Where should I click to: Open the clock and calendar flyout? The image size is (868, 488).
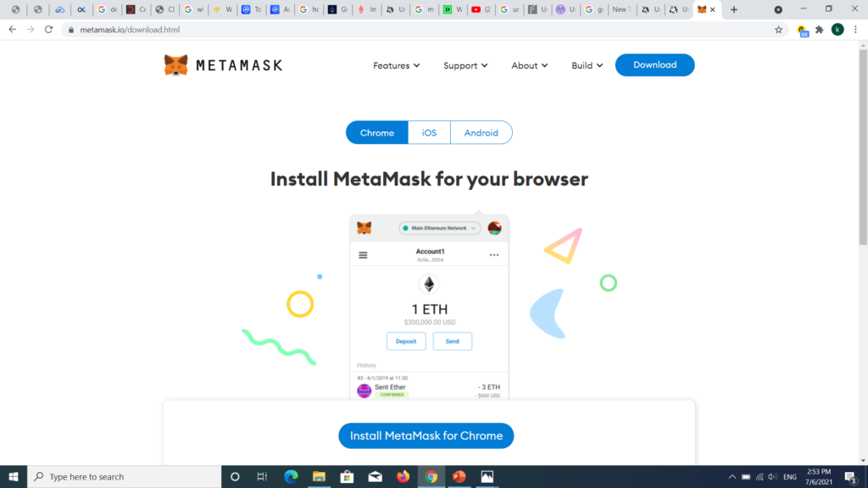[819, 477]
